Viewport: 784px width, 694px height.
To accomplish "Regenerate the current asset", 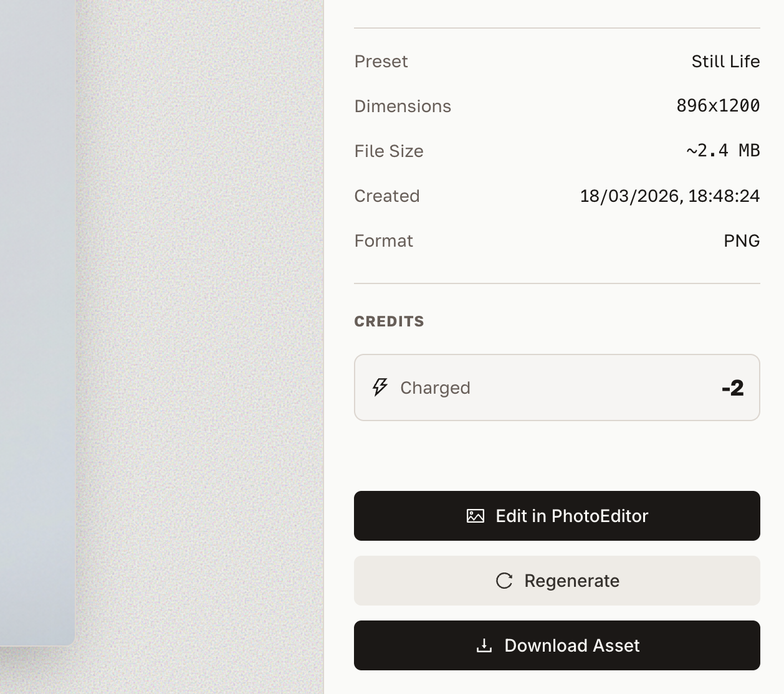I will click(557, 581).
